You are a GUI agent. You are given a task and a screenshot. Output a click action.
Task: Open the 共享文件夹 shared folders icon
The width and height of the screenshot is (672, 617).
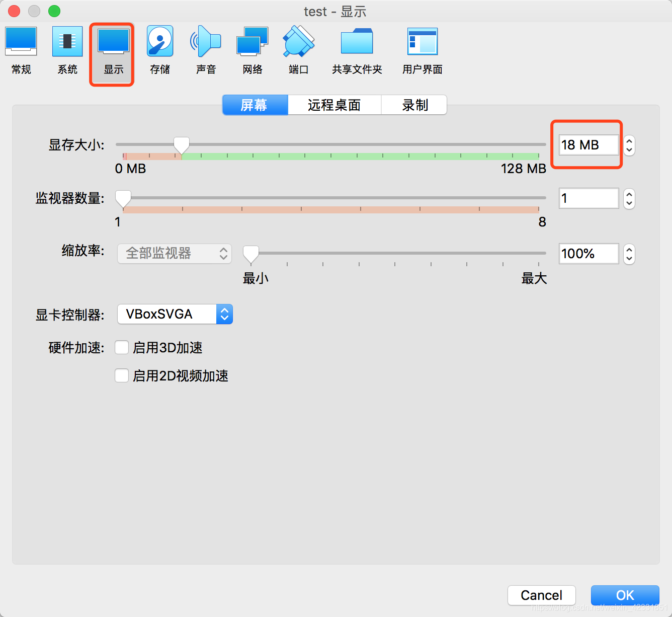pos(357,50)
